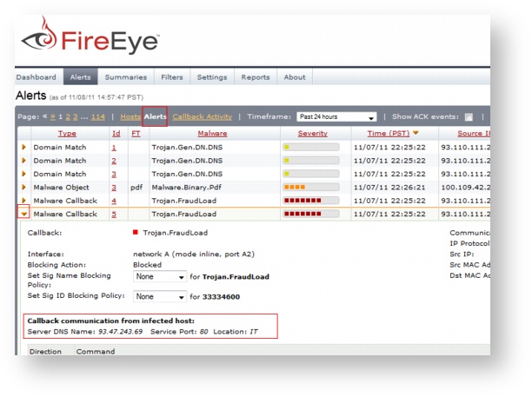Expand the Malware Object alert row
Image resolution: width=532 pixels, height=397 pixels.
point(23,187)
